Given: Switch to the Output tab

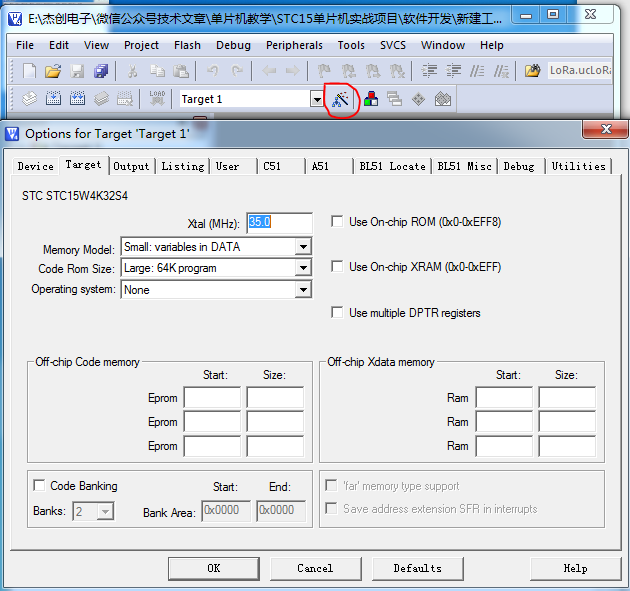Looking at the screenshot, I should click(x=131, y=166).
